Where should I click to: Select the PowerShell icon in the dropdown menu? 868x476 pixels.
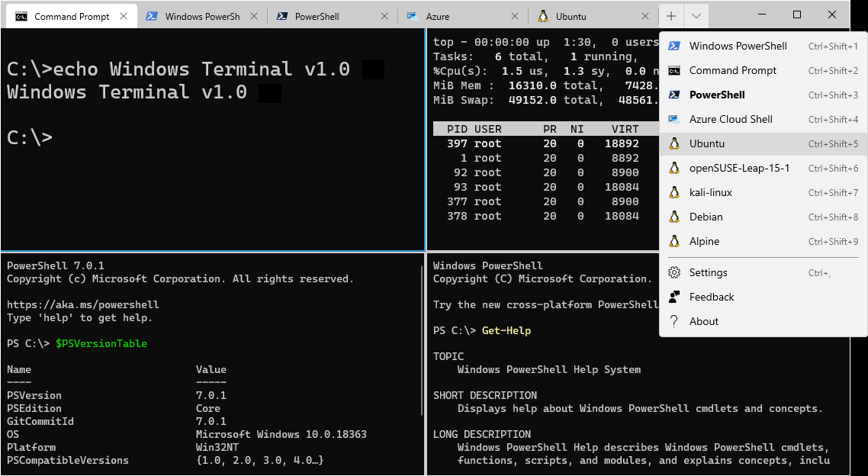[674, 95]
